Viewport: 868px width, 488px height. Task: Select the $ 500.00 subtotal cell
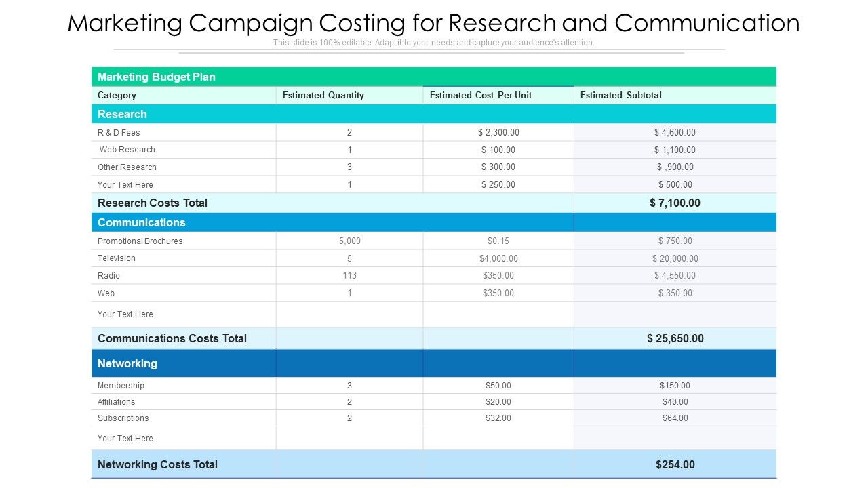(x=675, y=185)
